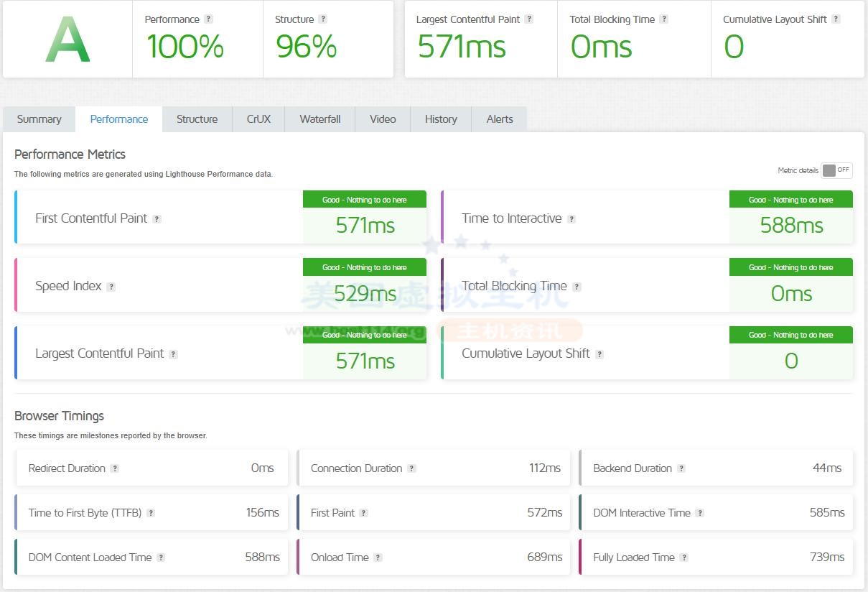Click help icon beside Structure score
This screenshot has height=592, width=868.
322,19
